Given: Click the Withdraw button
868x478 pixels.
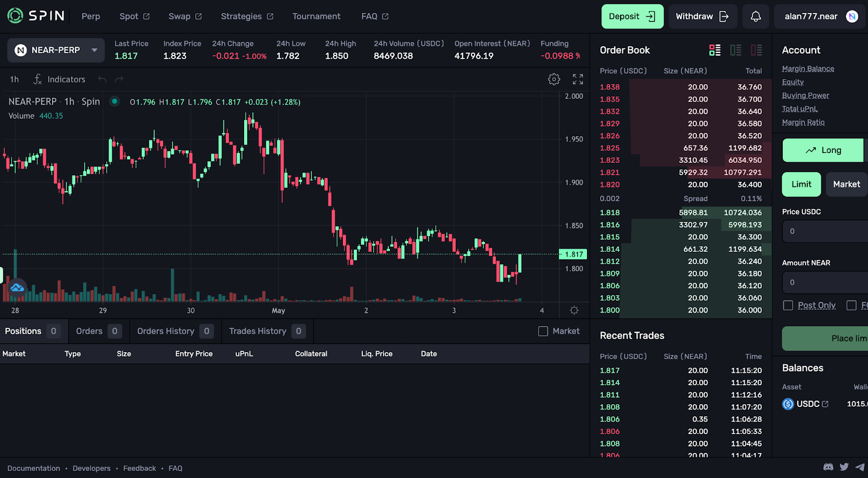Looking at the screenshot, I should [x=703, y=16].
